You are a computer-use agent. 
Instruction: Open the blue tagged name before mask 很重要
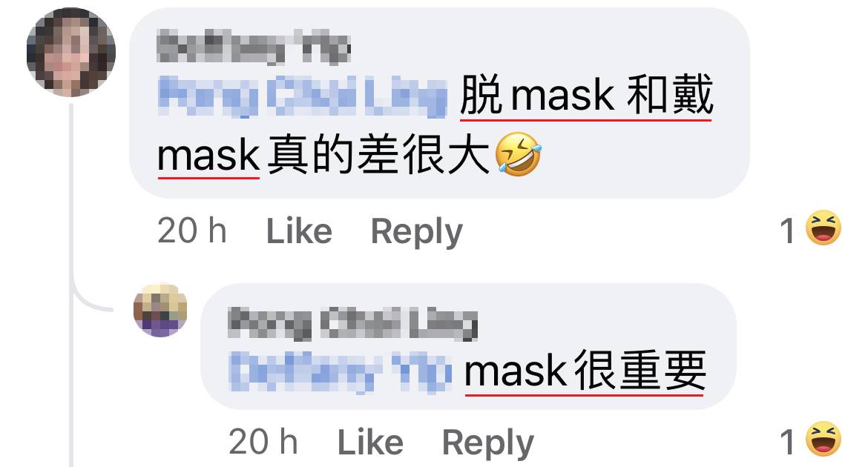pyautogui.click(x=341, y=371)
